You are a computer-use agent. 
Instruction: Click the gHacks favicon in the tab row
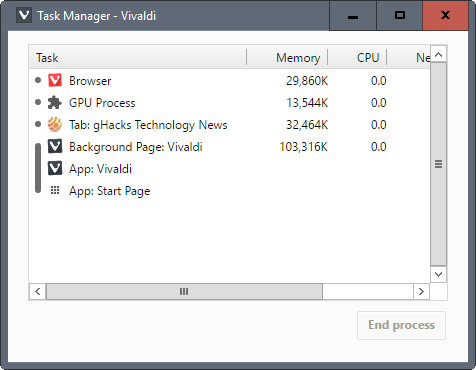pos(55,125)
